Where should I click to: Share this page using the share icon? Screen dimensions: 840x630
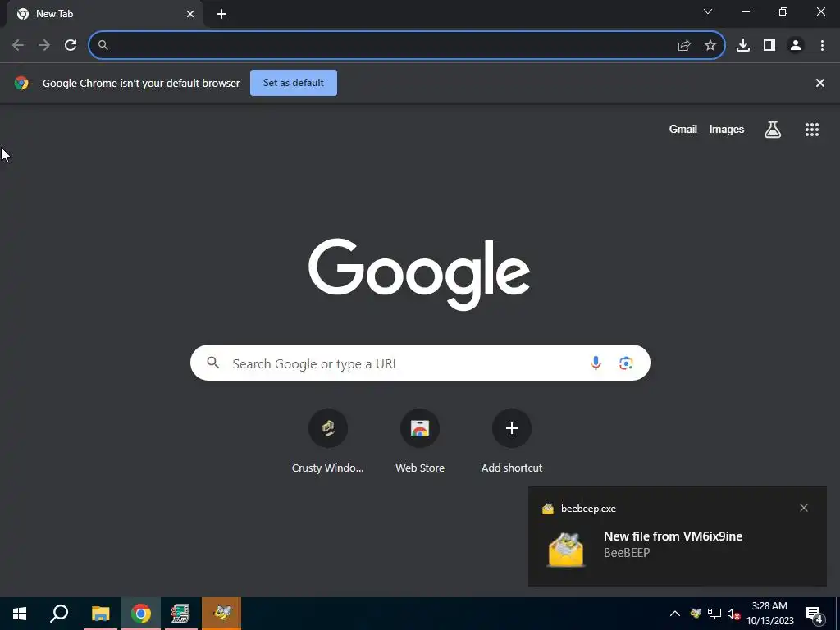click(684, 46)
